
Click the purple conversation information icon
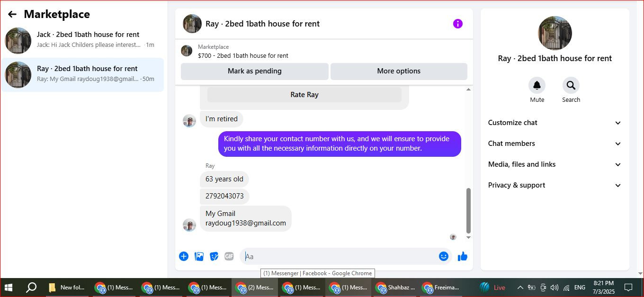457,24
